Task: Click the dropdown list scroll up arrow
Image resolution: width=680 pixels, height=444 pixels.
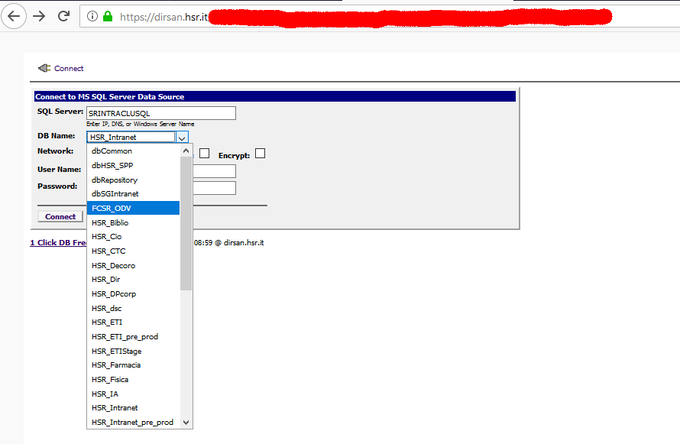Action: (186, 151)
